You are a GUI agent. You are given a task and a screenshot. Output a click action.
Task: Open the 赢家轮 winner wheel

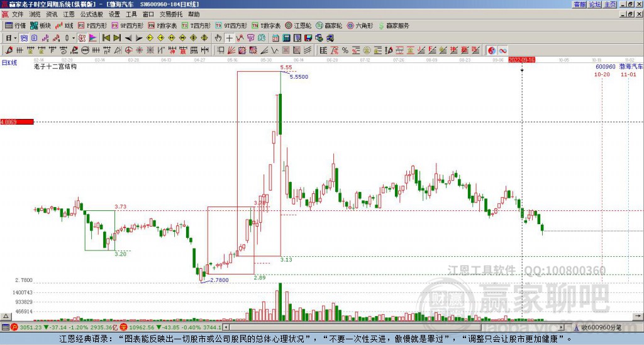pos(330,25)
